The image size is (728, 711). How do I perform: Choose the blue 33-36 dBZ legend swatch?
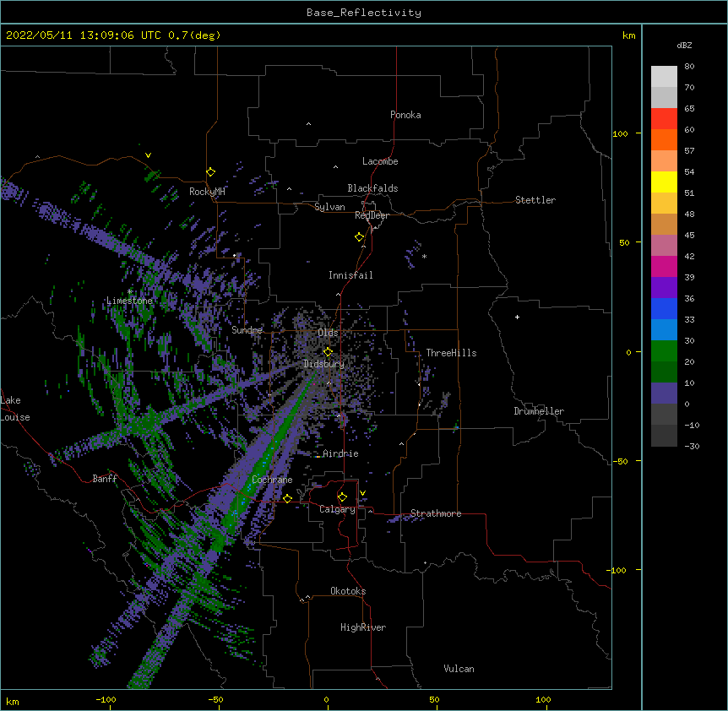coord(664,308)
